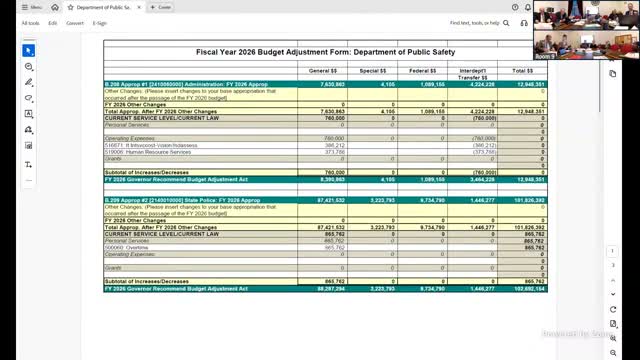This screenshot has height=360, width=640.
Task: Open the notifications bell
Action: pyautogui.click(x=528, y=7)
